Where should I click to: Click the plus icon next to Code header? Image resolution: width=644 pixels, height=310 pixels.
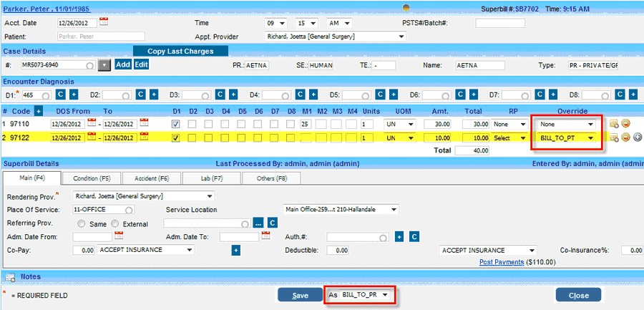pos(39,111)
